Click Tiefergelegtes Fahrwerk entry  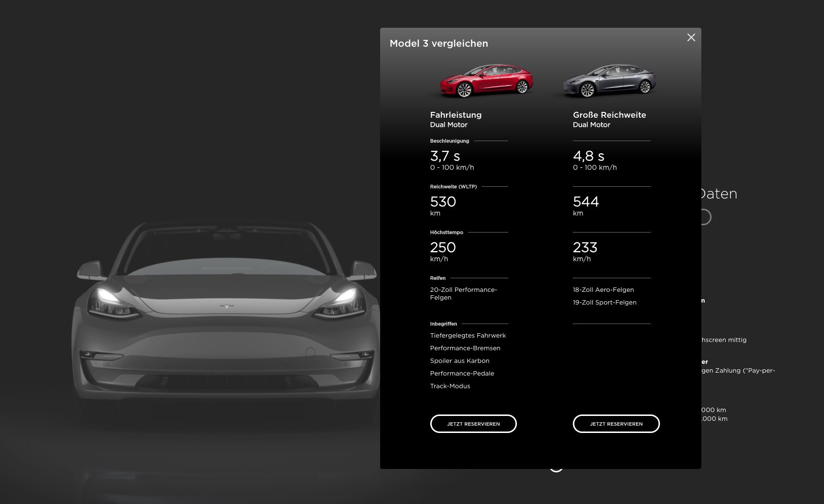click(468, 335)
